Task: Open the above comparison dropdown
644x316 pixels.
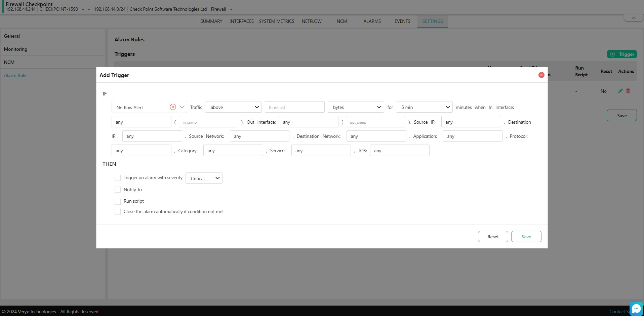Action: (x=233, y=107)
